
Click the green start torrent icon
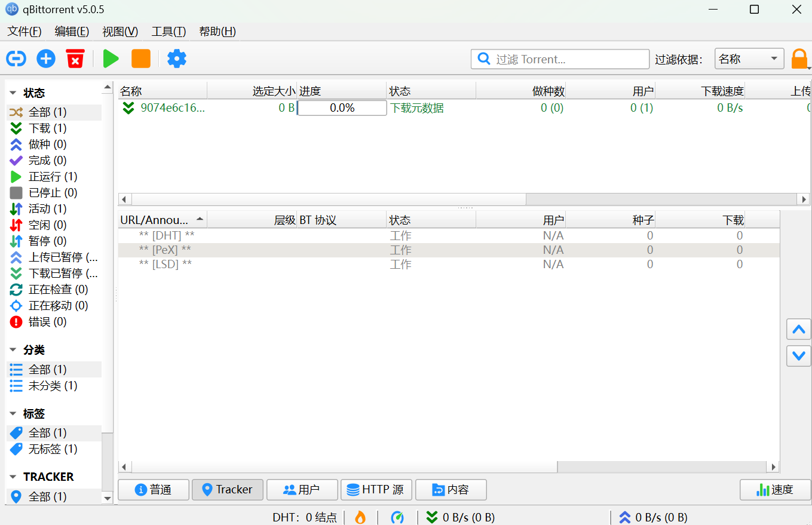111,59
